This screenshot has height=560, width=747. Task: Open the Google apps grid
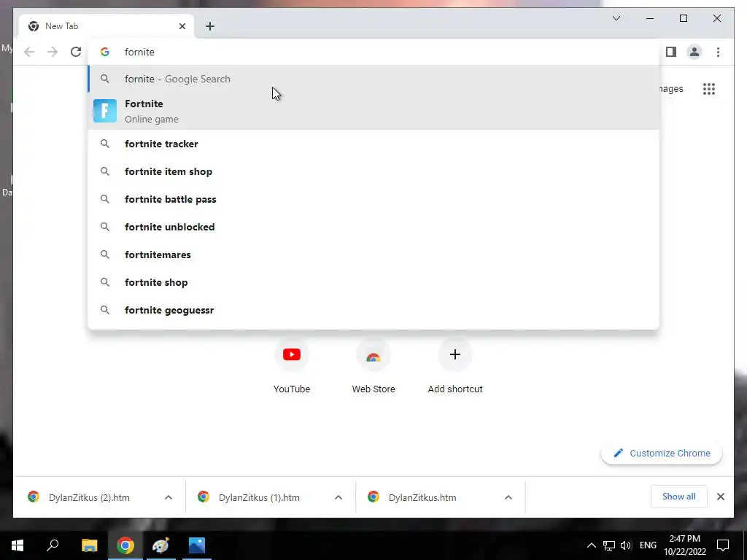(x=709, y=88)
